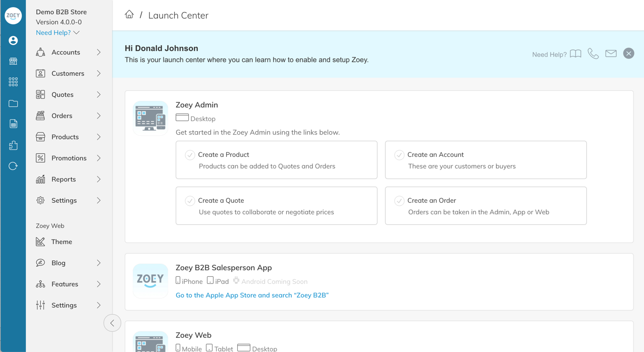This screenshot has height=352, width=644.
Task: Click the Accounts menu icon
Action: click(x=40, y=52)
